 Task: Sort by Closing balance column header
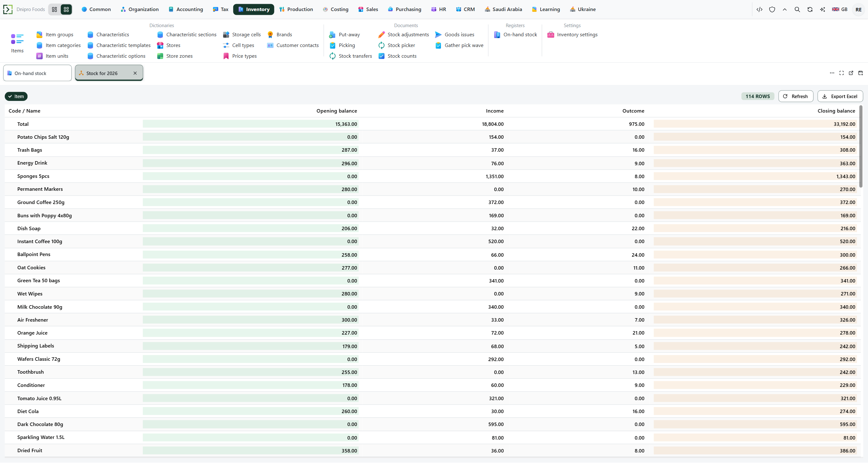(x=836, y=111)
